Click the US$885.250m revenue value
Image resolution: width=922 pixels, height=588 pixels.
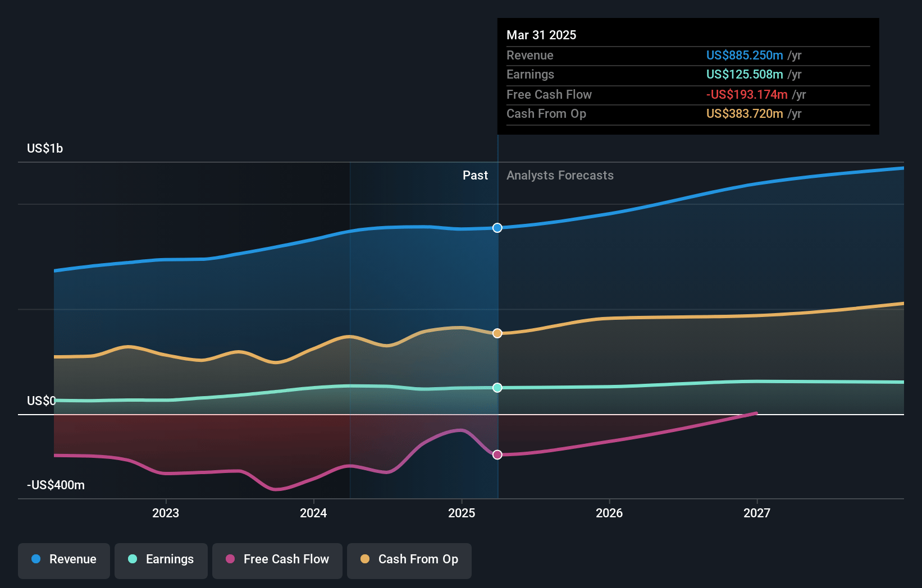click(x=745, y=56)
